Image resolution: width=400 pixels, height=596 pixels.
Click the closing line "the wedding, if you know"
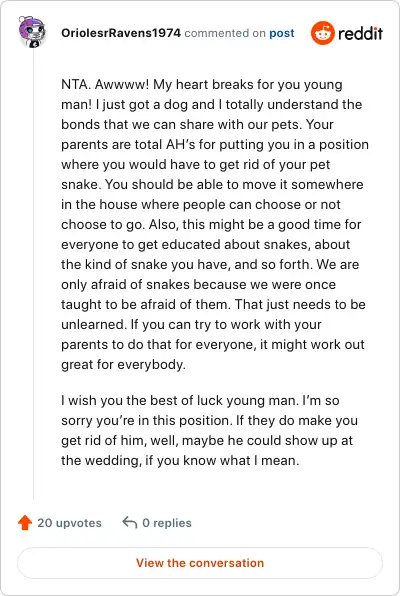180,461
